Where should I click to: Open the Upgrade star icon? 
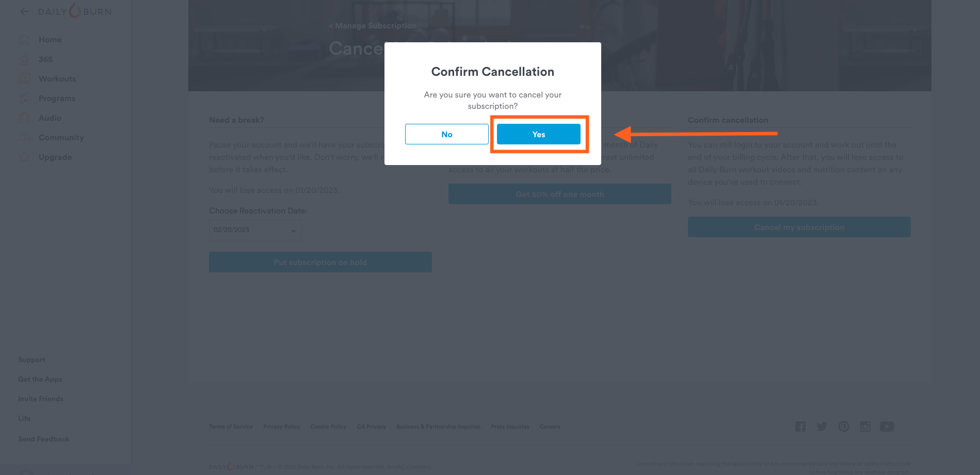(x=24, y=157)
